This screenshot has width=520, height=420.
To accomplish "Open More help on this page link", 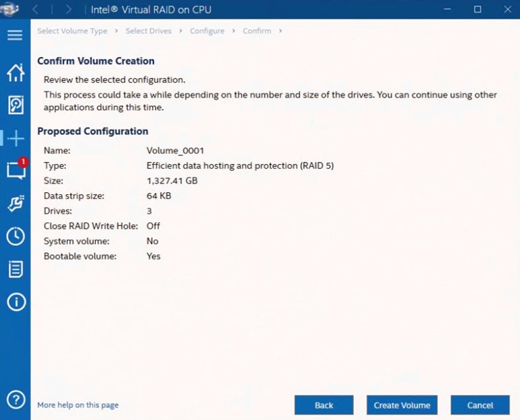I will [78, 405].
